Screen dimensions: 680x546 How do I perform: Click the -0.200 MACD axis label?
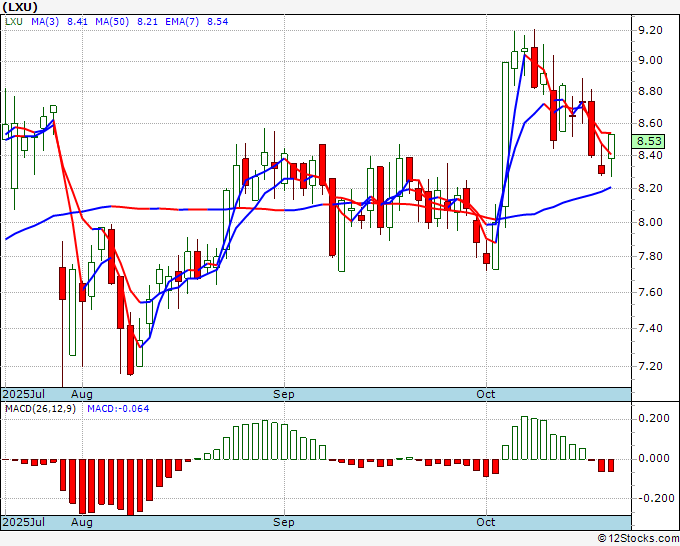655,498
